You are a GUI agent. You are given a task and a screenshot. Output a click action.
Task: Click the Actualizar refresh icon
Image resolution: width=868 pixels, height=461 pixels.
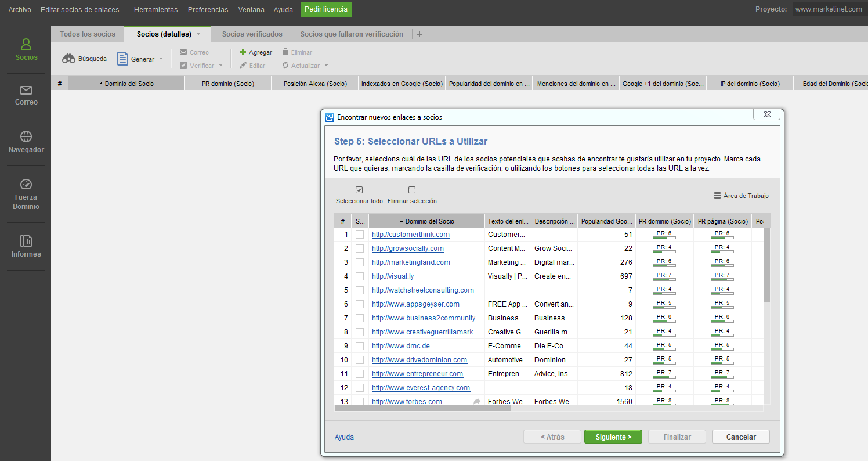point(285,66)
